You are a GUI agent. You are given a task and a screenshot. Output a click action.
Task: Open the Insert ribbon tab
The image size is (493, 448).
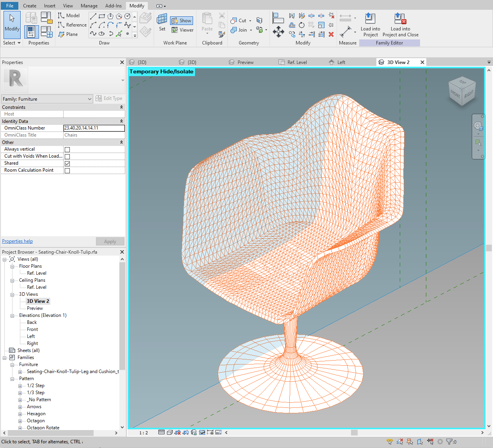50,6
